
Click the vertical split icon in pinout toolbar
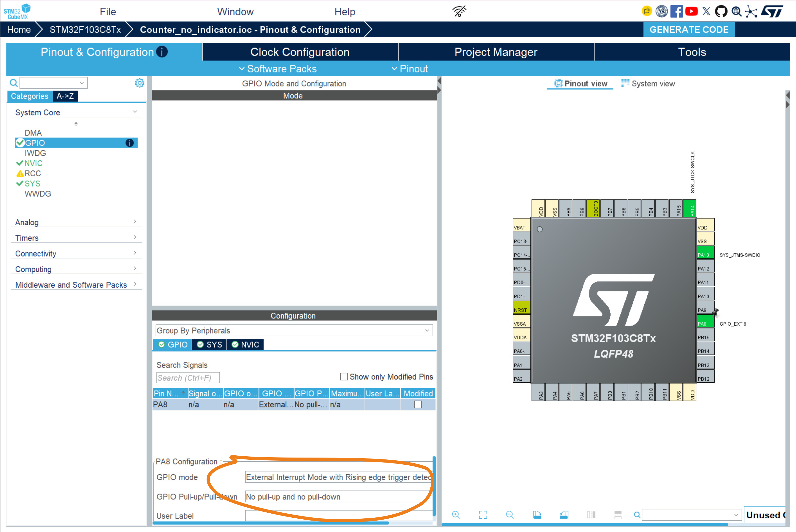point(591,515)
